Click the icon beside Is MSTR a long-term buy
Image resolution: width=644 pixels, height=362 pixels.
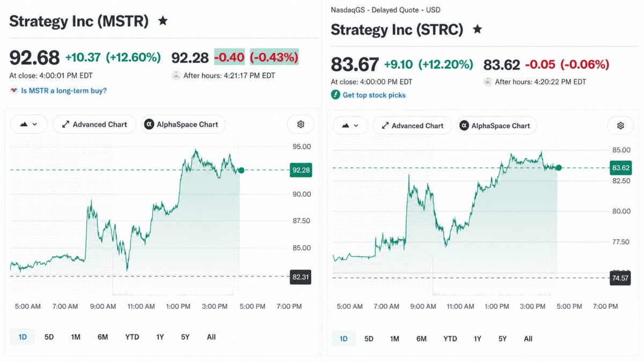[14, 91]
